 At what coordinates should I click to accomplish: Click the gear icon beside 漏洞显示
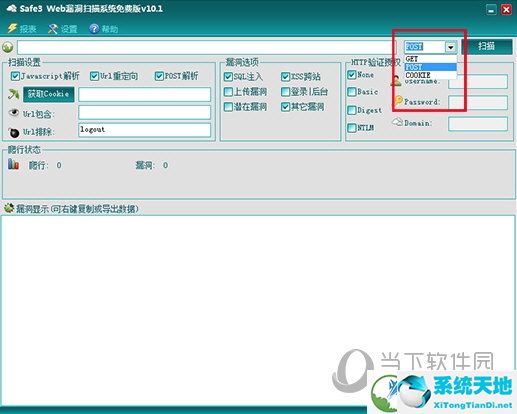[x=9, y=208]
